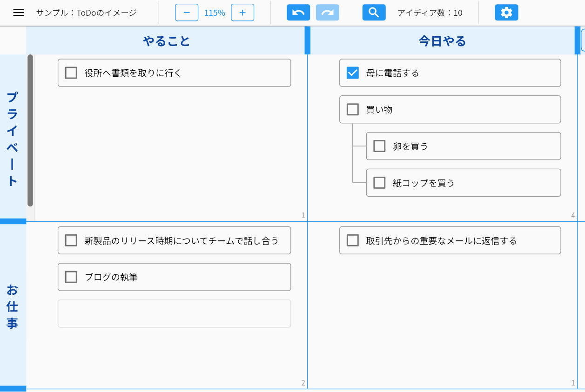
Task: Select the 卵を買う card text
Action: coord(410,146)
